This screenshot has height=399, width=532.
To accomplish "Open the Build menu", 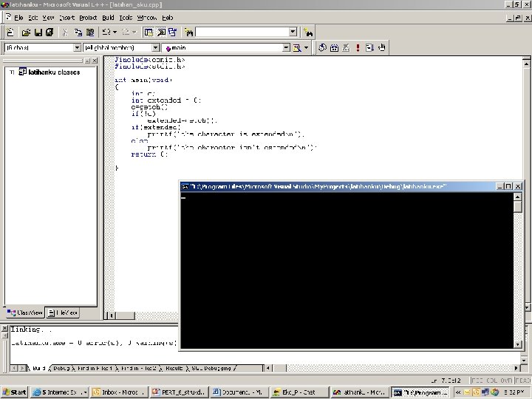I will [x=108, y=17].
